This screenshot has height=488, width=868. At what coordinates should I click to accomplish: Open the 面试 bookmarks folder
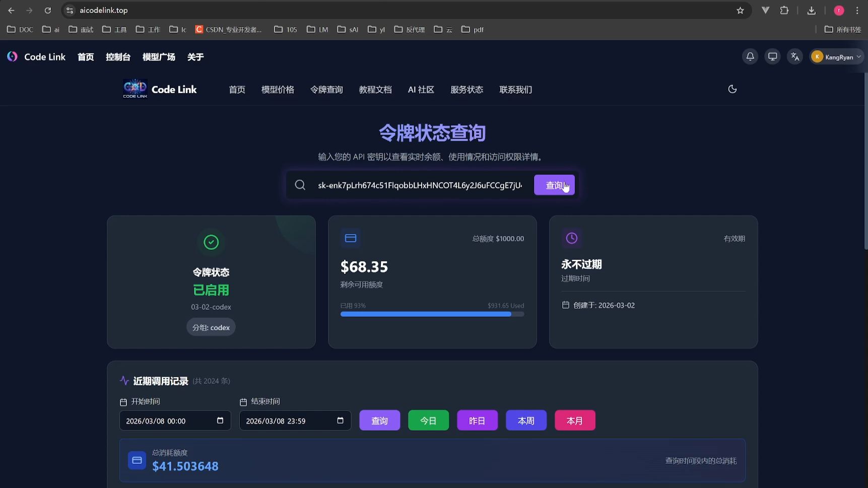point(81,29)
